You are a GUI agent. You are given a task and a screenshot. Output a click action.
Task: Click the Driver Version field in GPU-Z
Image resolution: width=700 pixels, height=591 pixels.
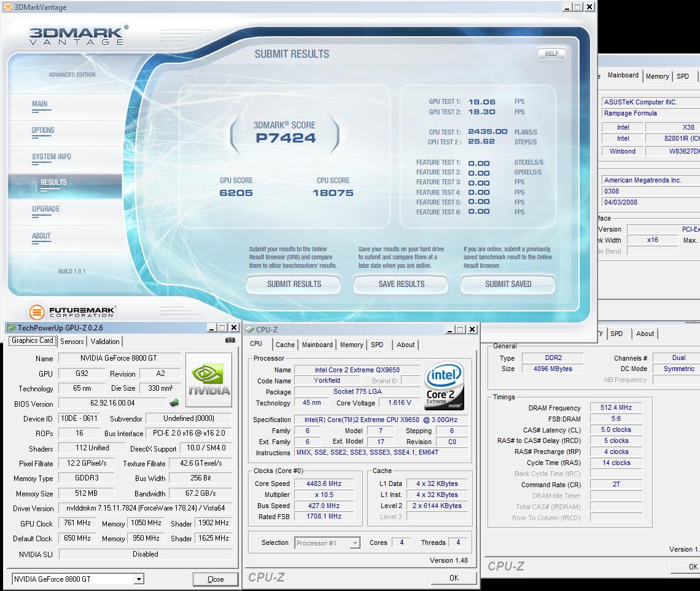click(146, 508)
